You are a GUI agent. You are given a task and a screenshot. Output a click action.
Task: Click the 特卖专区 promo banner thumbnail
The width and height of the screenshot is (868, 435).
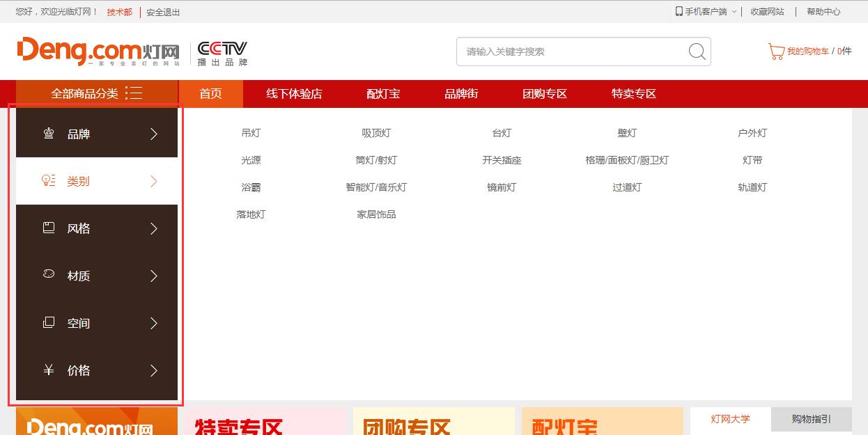(265, 421)
